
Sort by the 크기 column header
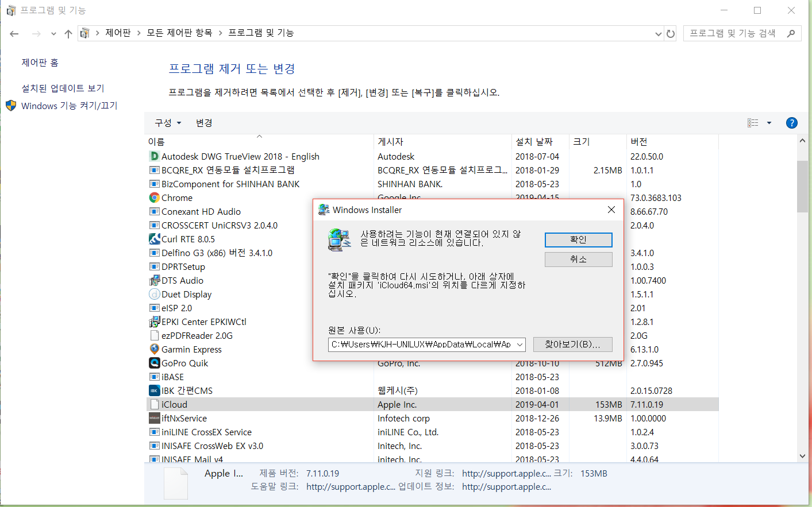(598, 141)
